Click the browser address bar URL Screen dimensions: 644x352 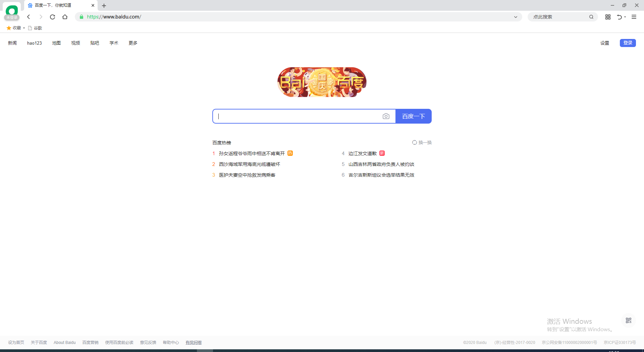coord(114,17)
